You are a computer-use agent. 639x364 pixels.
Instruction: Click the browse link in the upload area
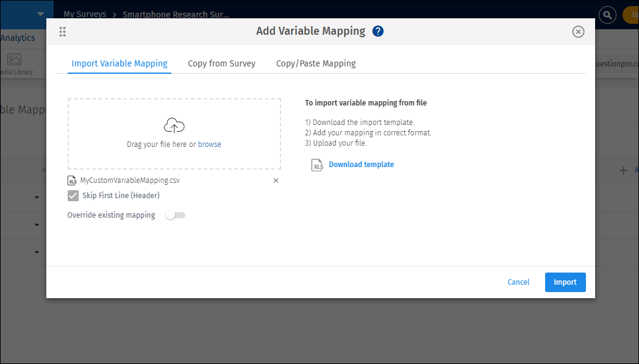coord(209,144)
